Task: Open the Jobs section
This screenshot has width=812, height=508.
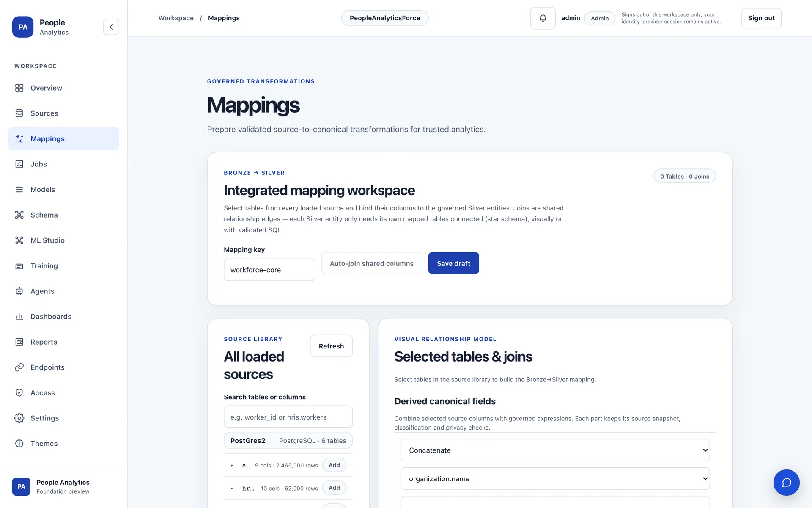Action: (x=63, y=164)
